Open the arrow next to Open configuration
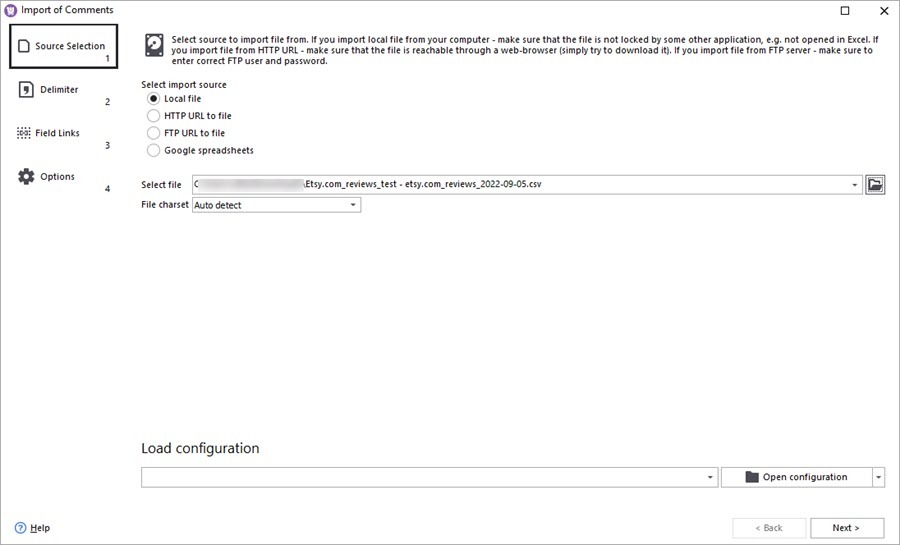 point(879,477)
